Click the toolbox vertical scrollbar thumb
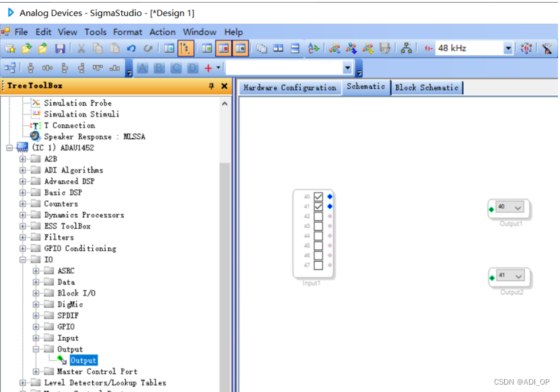The height and width of the screenshot is (392, 560). point(225,276)
